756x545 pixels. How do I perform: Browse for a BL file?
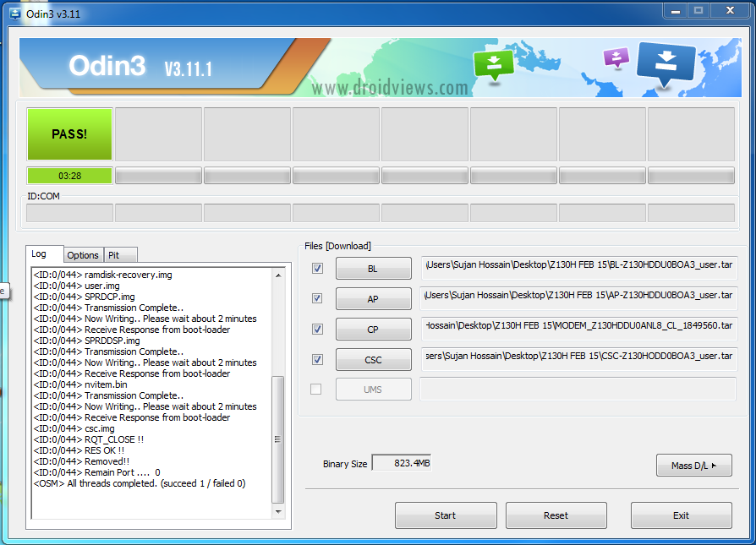pos(373,269)
